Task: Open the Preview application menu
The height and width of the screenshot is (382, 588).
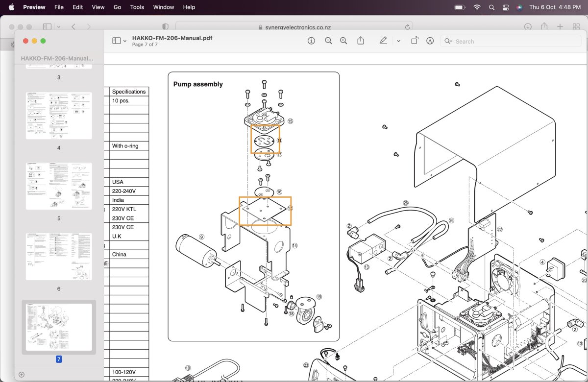Action: coord(34,7)
